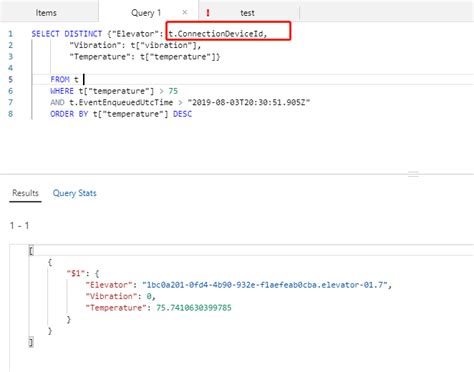Switch to the test tab

click(x=247, y=13)
